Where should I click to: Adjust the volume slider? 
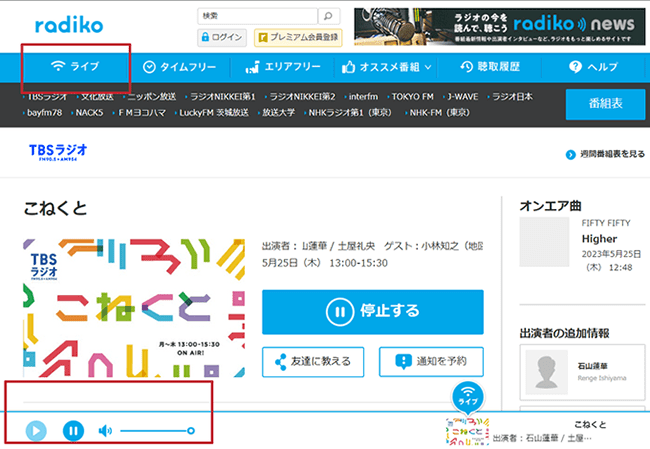pyautogui.click(x=158, y=431)
